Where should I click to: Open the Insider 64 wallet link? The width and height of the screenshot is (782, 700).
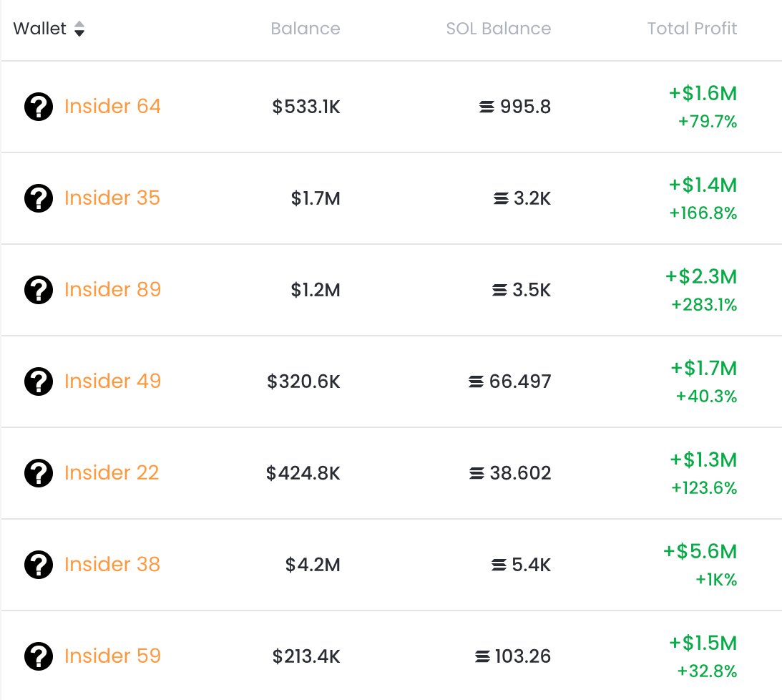(113, 106)
